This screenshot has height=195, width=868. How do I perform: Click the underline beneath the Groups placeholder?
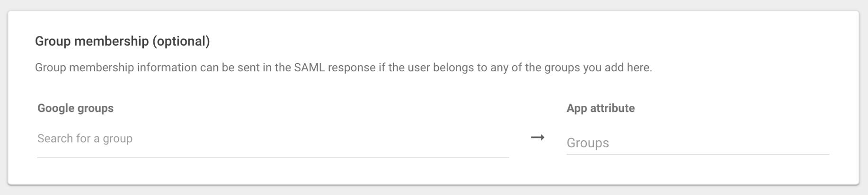[x=697, y=154]
